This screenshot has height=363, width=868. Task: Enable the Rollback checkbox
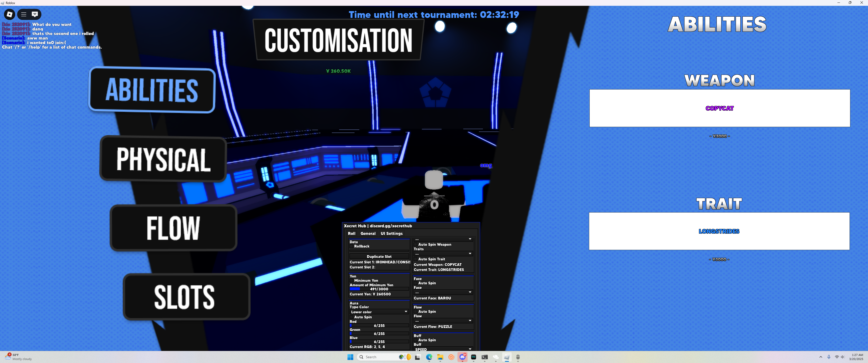tap(351, 247)
